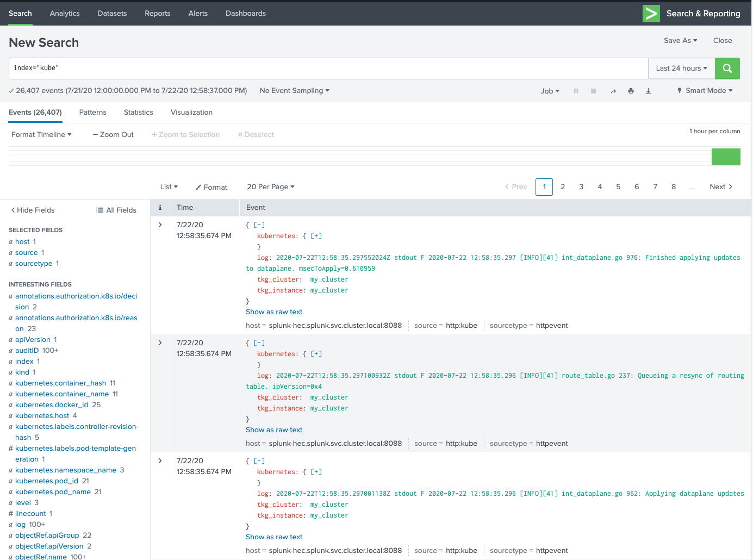Viewport: 753px width, 560px height.
Task: Click Show as raw text in second event
Action: point(274,430)
